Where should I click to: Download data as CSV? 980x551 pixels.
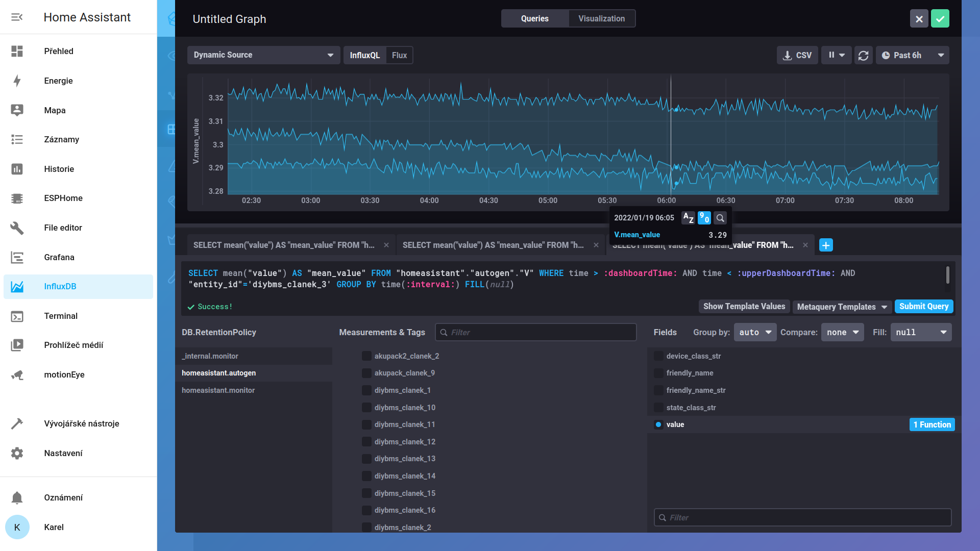click(x=797, y=55)
